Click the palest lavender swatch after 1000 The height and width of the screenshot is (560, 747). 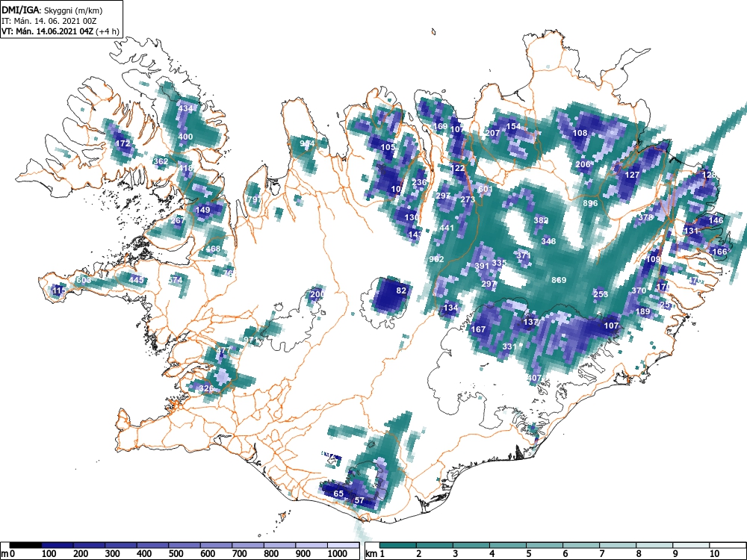[x=343, y=545]
